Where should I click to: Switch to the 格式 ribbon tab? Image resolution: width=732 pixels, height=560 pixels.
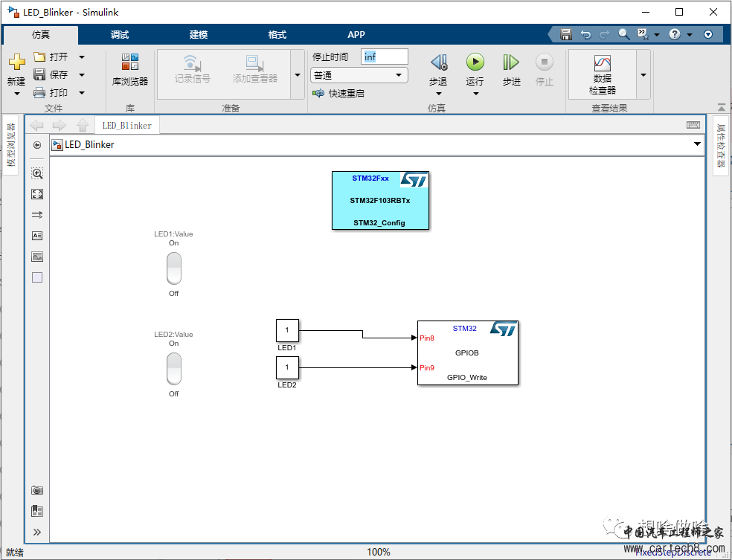[277, 34]
